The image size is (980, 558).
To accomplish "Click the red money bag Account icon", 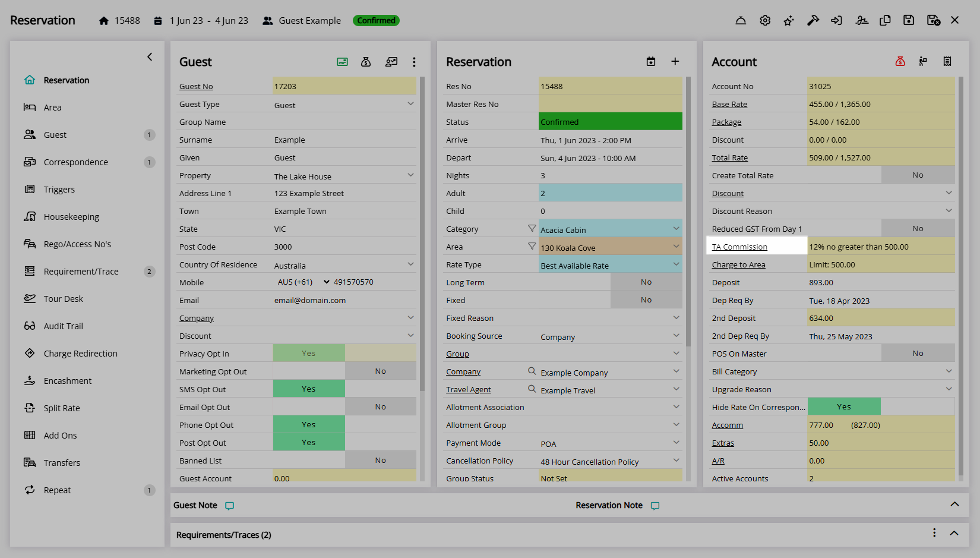I will (900, 62).
